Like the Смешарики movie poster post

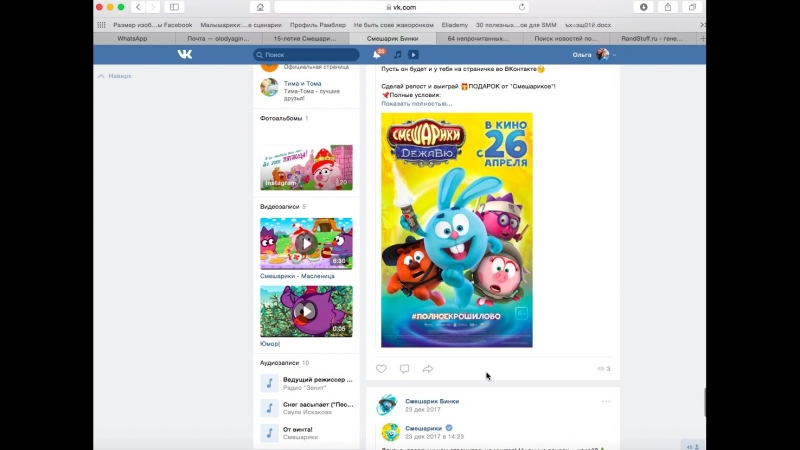381,369
